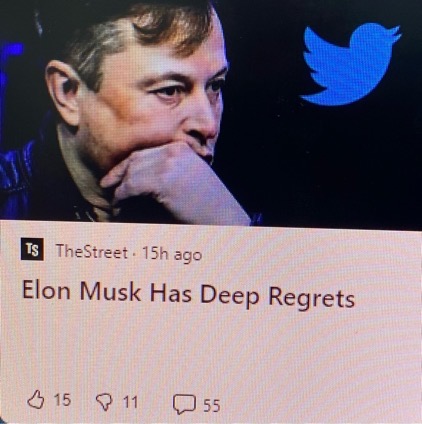Like the article with the thumbs-up icon
Viewport: 422px width, 424px height.
[36, 400]
